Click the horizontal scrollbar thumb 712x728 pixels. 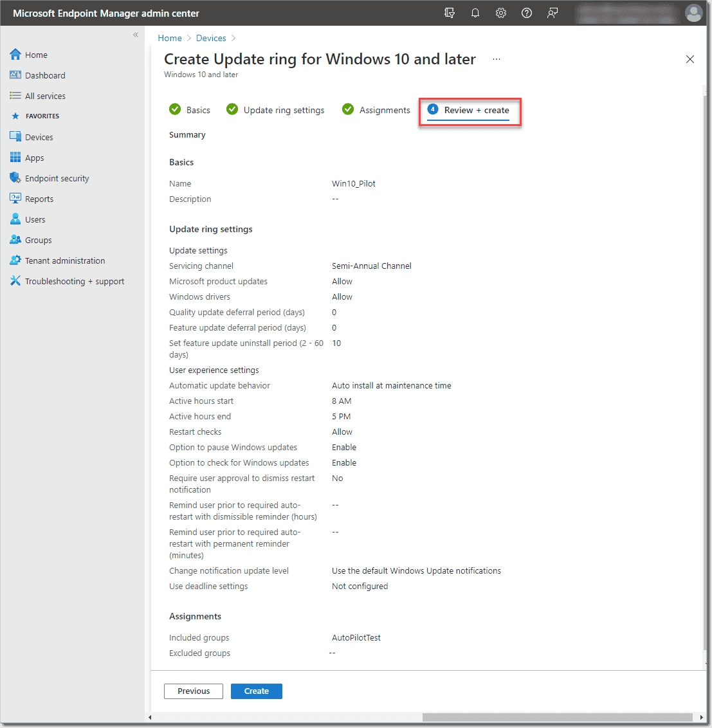[558, 717]
